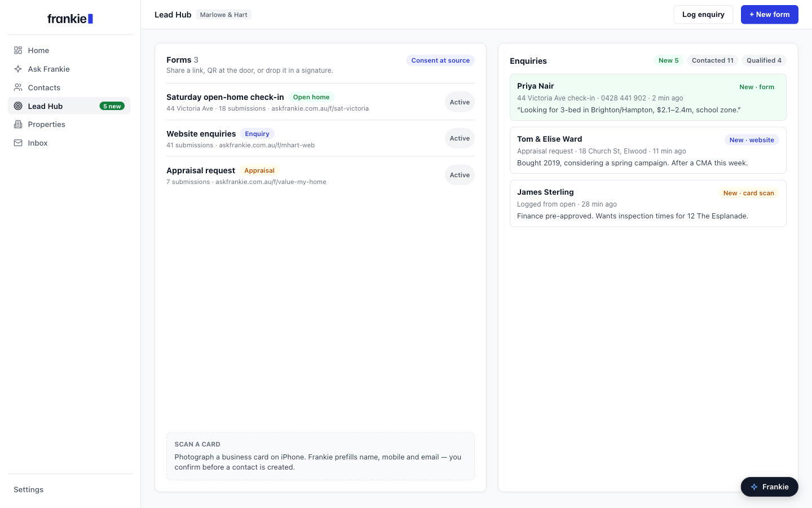Click the New · card scan label
812x508 pixels.
[x=749, y=193]
